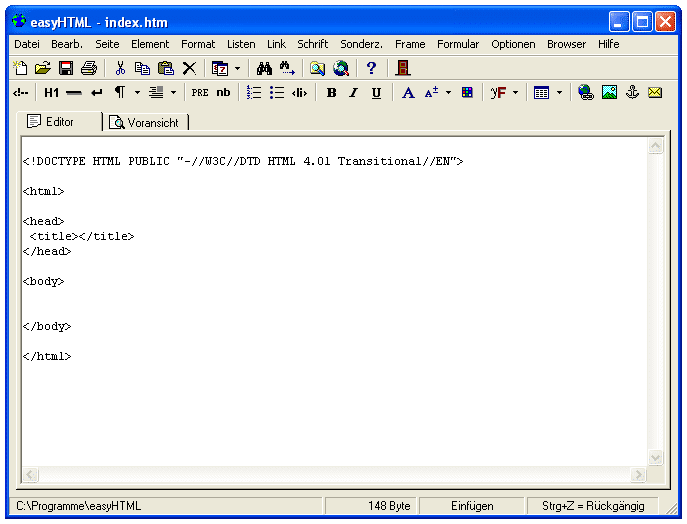Screen dimensions: 687x524
Task: Expand the font size dropdown arrow
Action: [x=448, y=93]
